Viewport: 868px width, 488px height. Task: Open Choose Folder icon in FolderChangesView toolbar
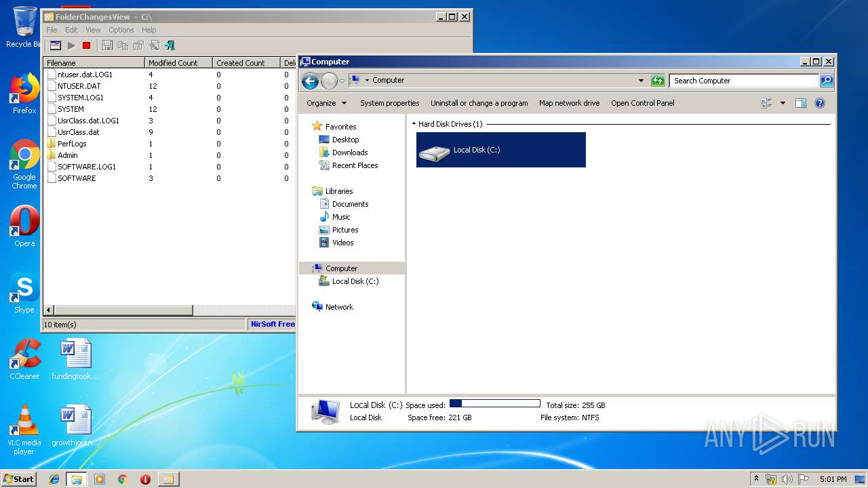[56, 45]
